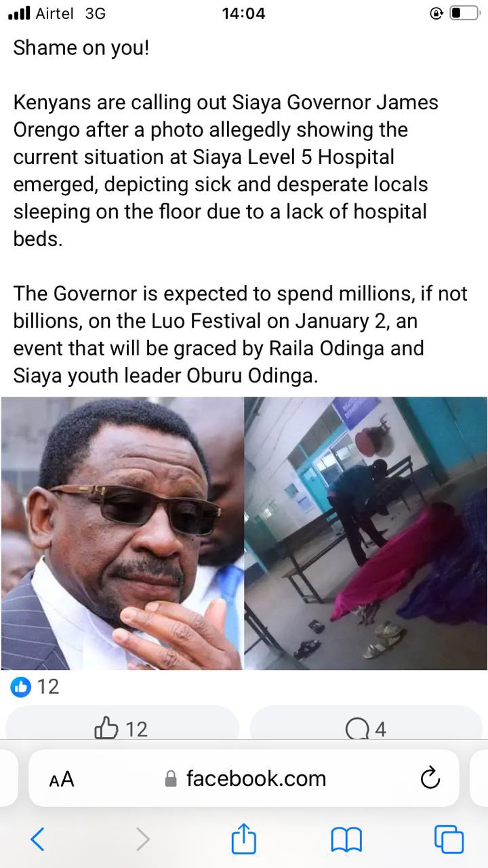Open the hospital floor photo

pyautogui.click(x=366, y=533)
